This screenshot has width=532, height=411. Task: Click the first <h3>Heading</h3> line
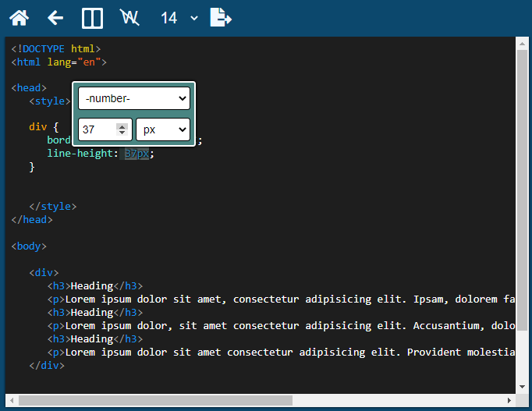95,285
